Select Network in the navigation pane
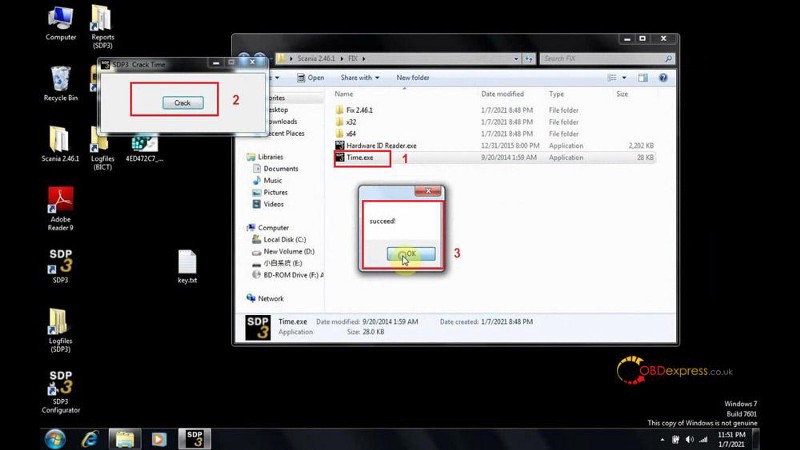This screenshot has height=450, width=800. pos(265,298)
